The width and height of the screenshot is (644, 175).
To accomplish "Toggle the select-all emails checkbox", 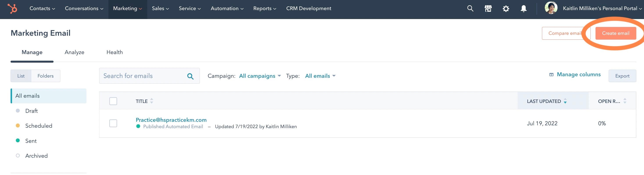I will [113, 101].
